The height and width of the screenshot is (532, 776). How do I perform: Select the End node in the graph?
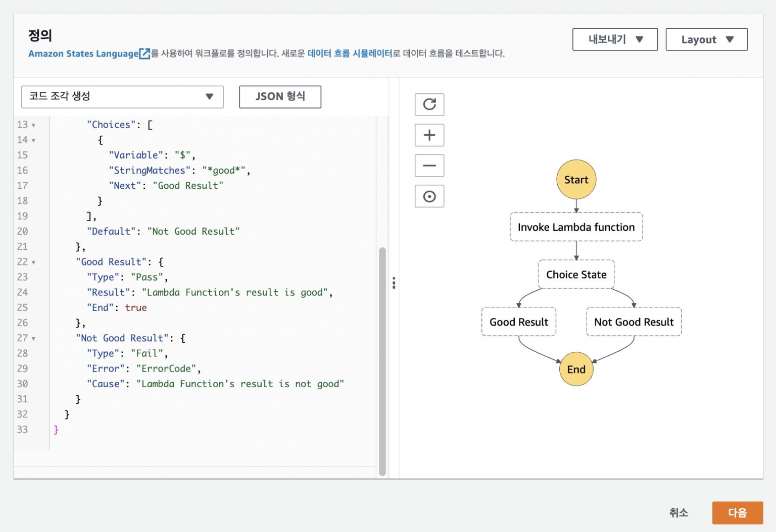pos(576,369)
